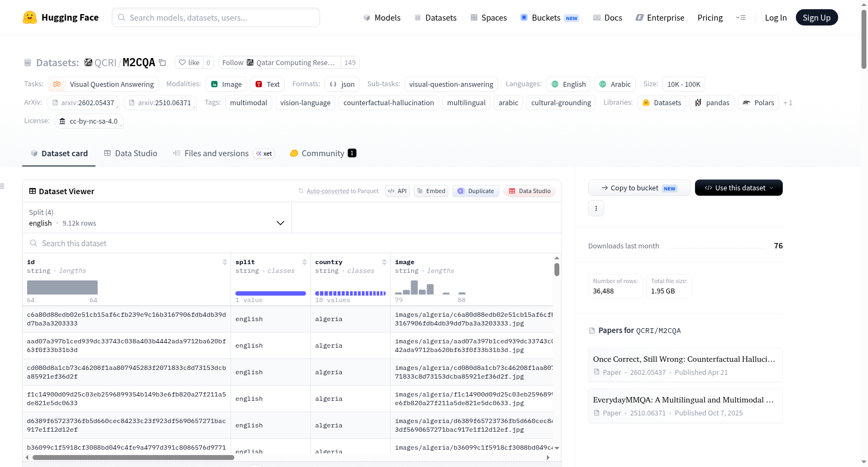Click the Sign Up button
This screenshot has height=467, width=868.
tap(817, 17)
